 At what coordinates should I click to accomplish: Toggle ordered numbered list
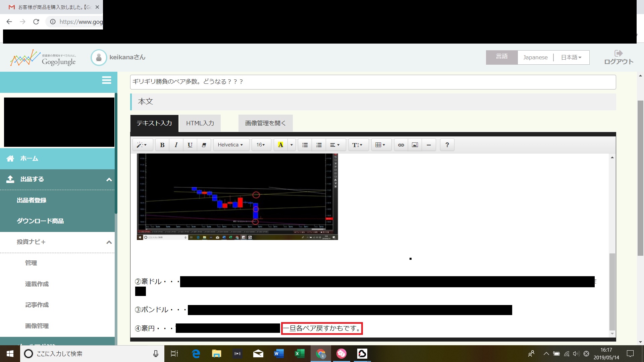(x=319, y=145)
